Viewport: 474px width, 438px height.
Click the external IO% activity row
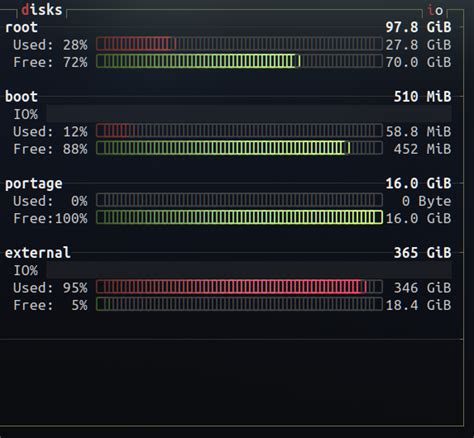click(x=232, y=270)
